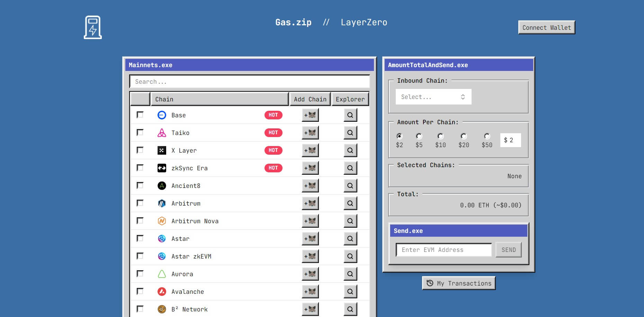
Task: Open explorer for X Layer chain
Action: (350, 150)
